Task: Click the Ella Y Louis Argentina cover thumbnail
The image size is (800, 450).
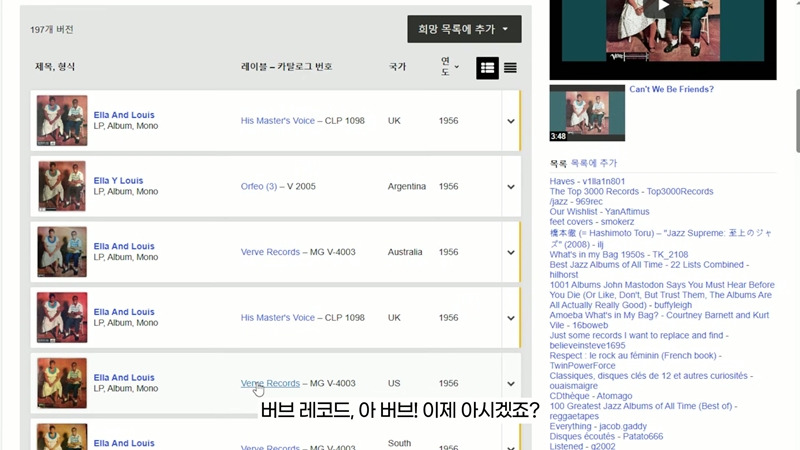Action: tap(62, 186)
